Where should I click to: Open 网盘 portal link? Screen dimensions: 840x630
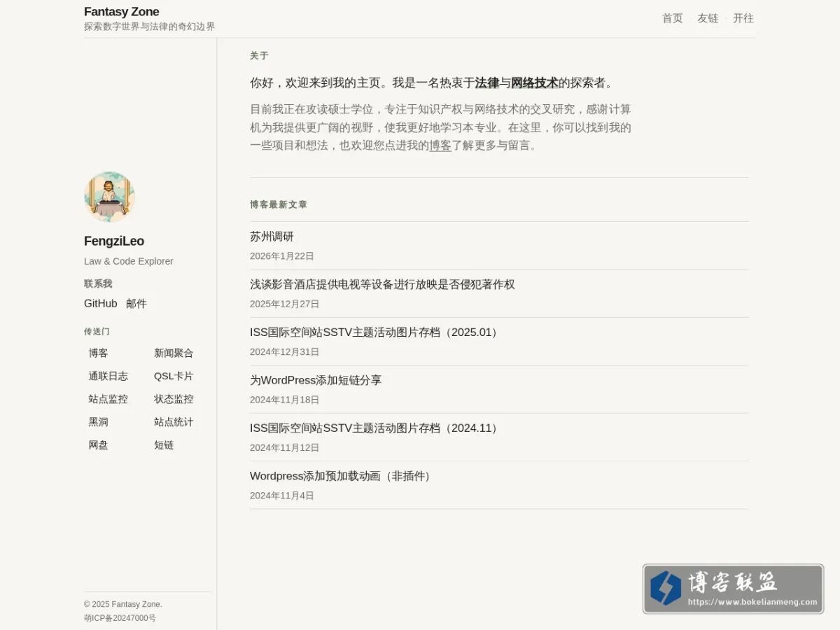[x=98, y=445]
